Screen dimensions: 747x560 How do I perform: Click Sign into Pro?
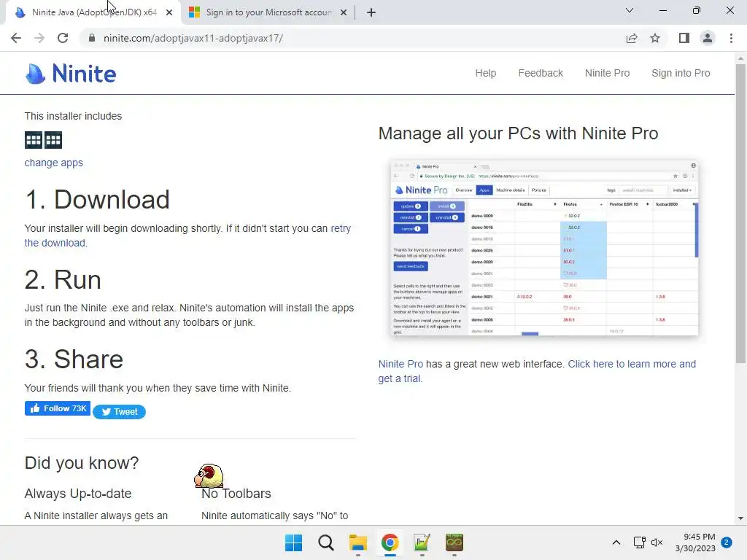[x=681, y=74]
